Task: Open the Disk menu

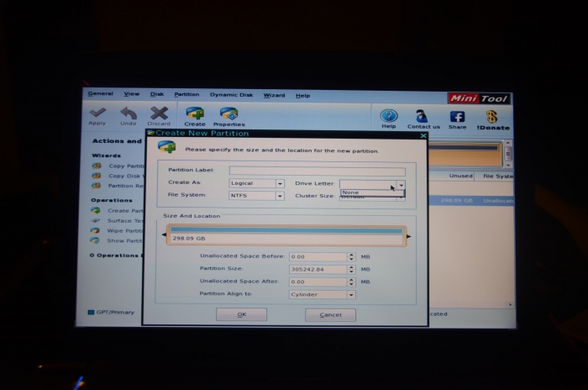Action: [157, 94]
